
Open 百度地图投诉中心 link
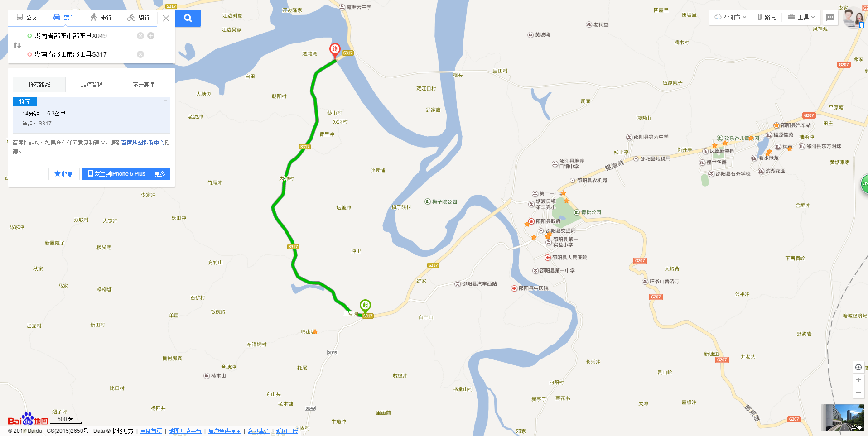143,143
